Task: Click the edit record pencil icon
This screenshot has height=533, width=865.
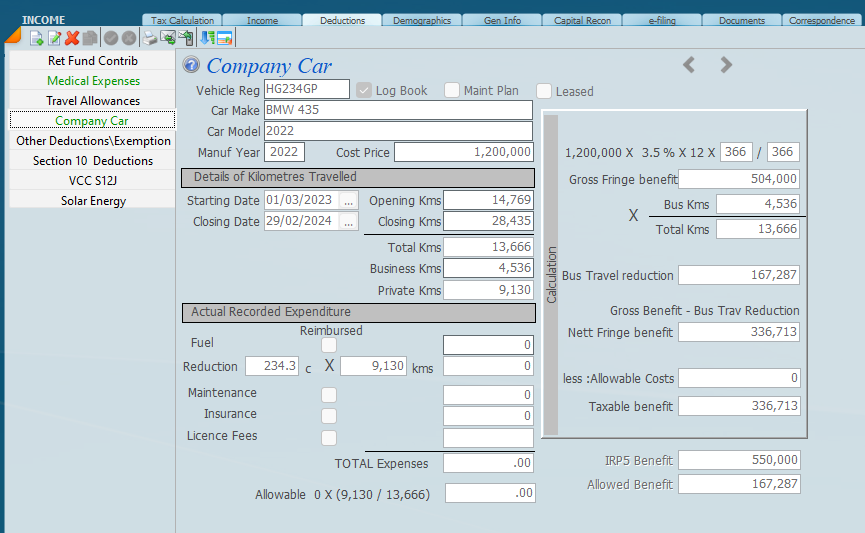Action: tap(54, 38)
